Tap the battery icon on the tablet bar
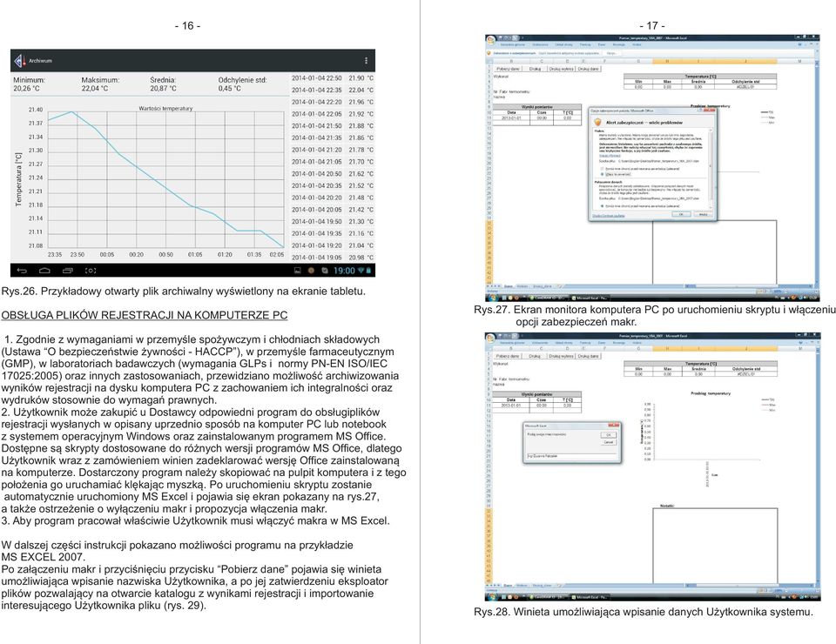Image resolution: width=836 pixels, height=644 pixels. 368,271
